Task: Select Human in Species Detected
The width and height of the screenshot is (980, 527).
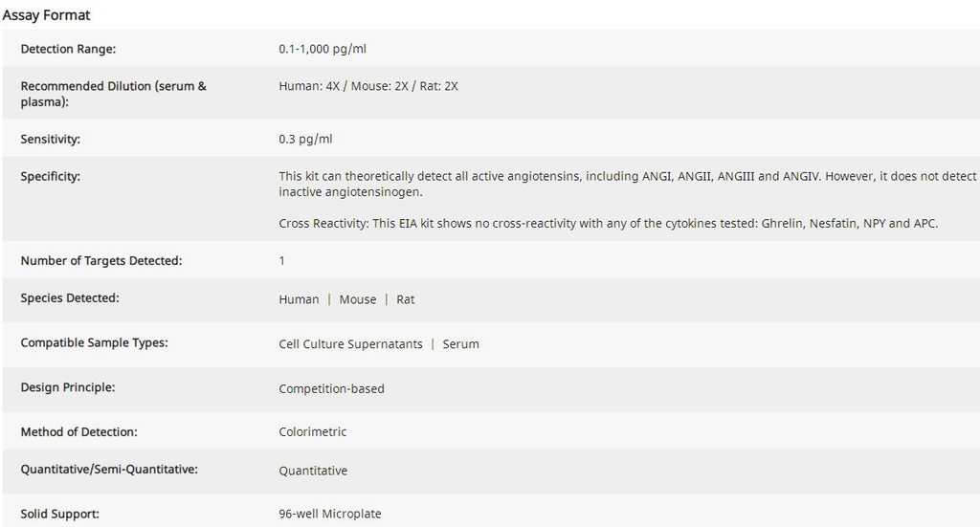Action: point(299,299)
